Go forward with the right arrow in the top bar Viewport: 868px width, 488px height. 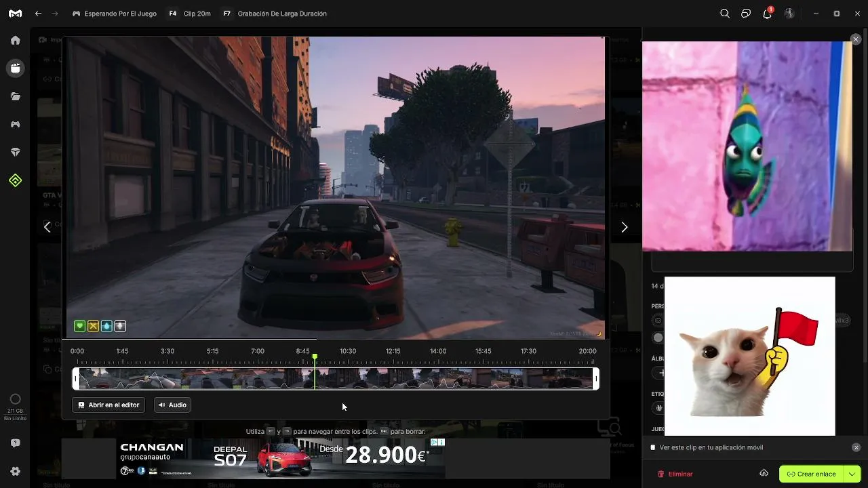(x=55, y=14)
